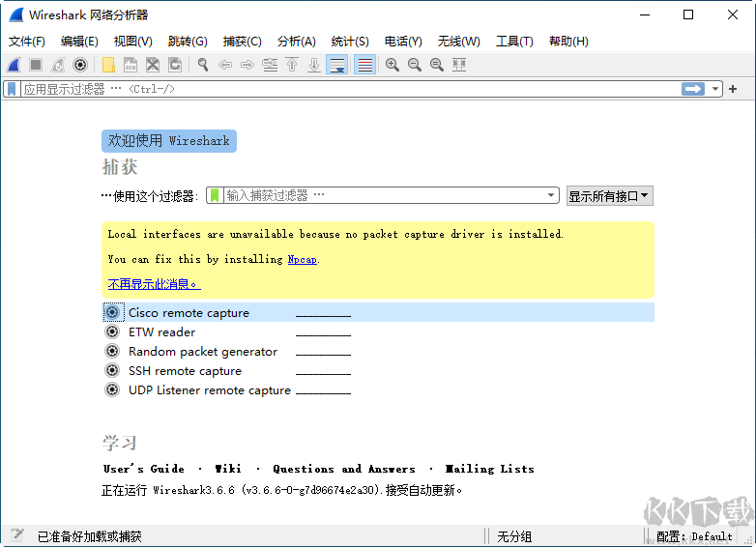This screenshot has width=756, height=547.
Task: Click 欢迎使用 Wireshark banner
Action: (x=169, y=141)
